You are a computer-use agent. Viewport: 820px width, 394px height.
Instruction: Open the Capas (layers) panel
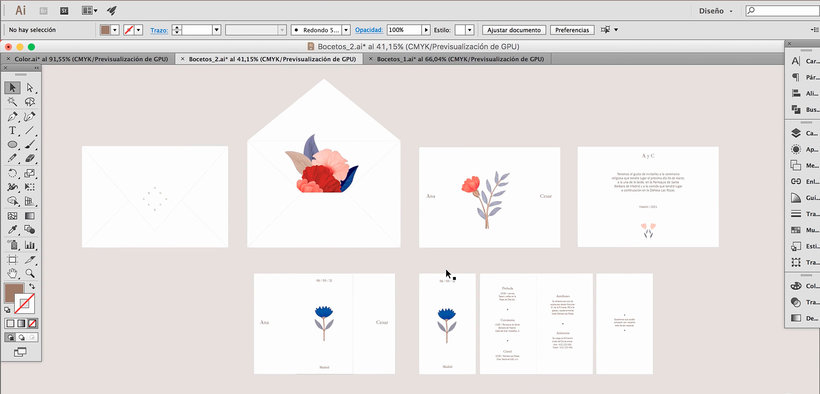[x=803, y=133]
